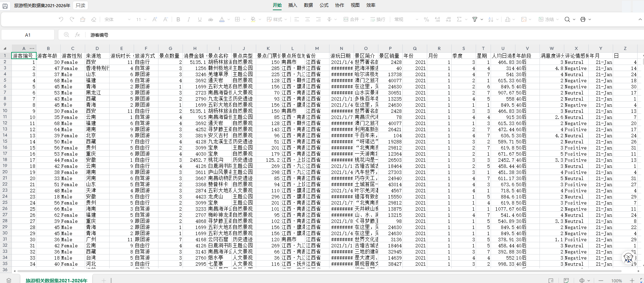The width and height of the screenshot is (644, 283).
Task: Open fill color dropdown arrow
Action: 260,19
